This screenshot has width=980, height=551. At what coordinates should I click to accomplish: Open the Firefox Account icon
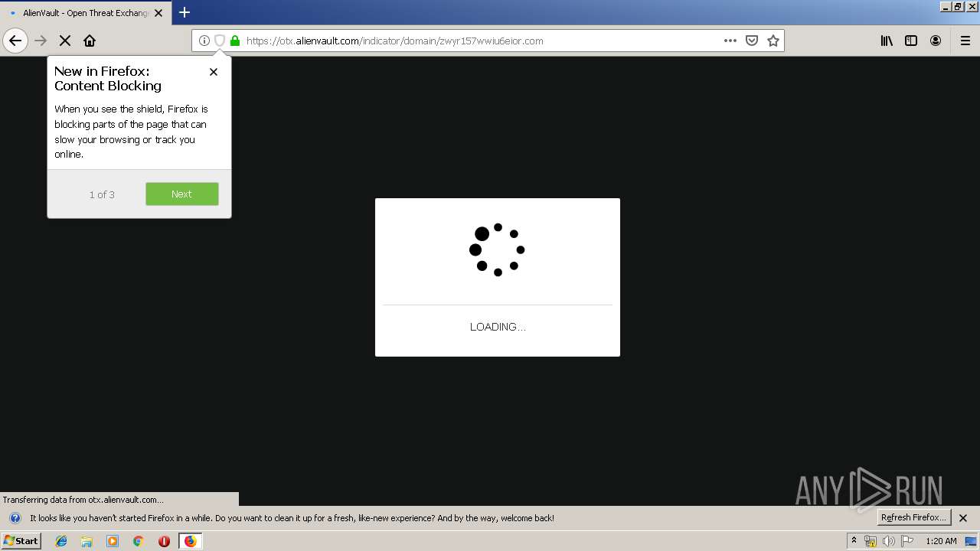coord(936,41)
